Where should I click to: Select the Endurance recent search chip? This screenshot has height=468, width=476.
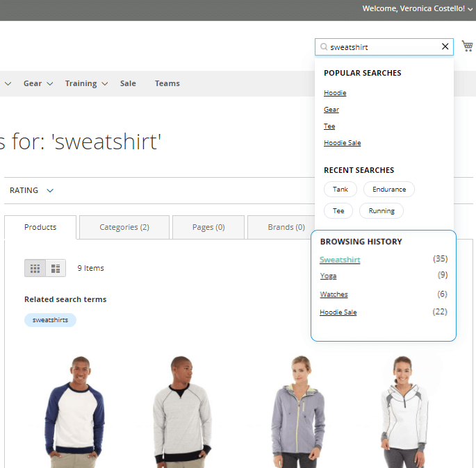click(389, 189)
